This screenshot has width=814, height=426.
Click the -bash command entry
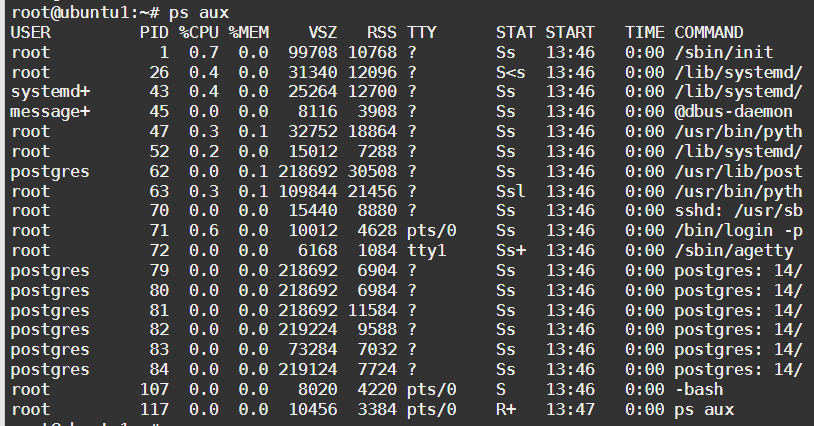700,389
